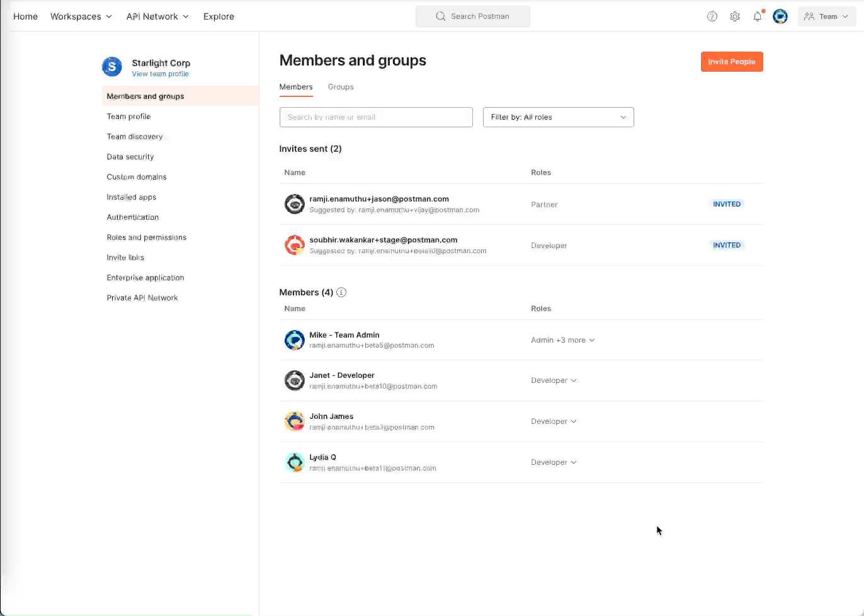Image resolution: width=864 pixels, height=616 pixels.
Task: Expand Mike's Admin +3 more roles dropdown
Action: 563,340
